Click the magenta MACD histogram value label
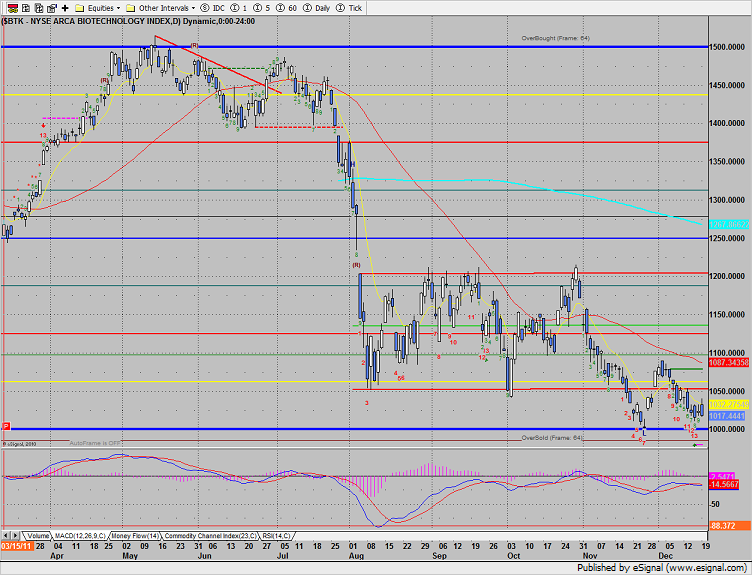 click(722, 476)
